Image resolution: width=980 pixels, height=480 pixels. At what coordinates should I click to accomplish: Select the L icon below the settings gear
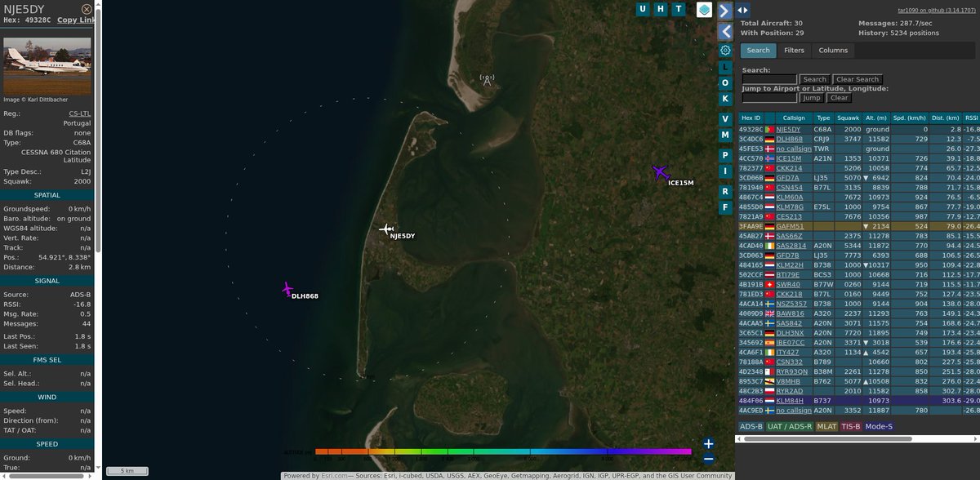726,66
